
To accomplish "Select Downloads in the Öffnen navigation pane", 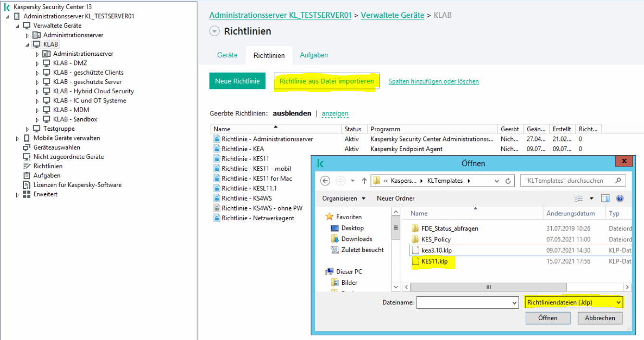I will pos(357,239).
